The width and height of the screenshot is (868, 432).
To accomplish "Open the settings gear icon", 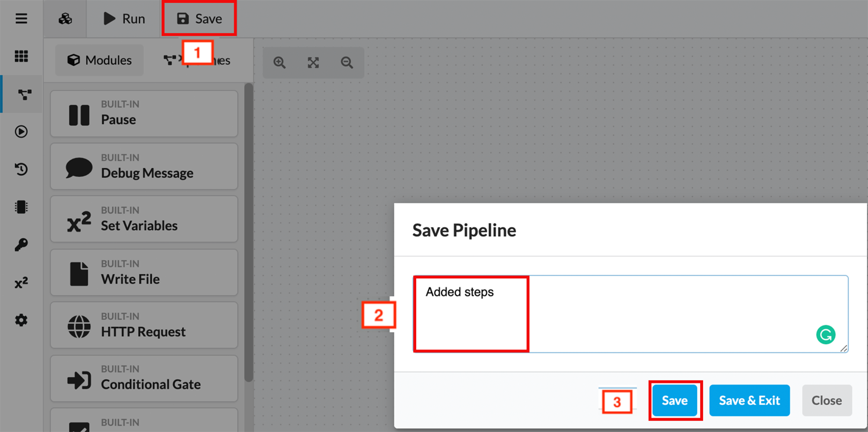I will point(21,320).
